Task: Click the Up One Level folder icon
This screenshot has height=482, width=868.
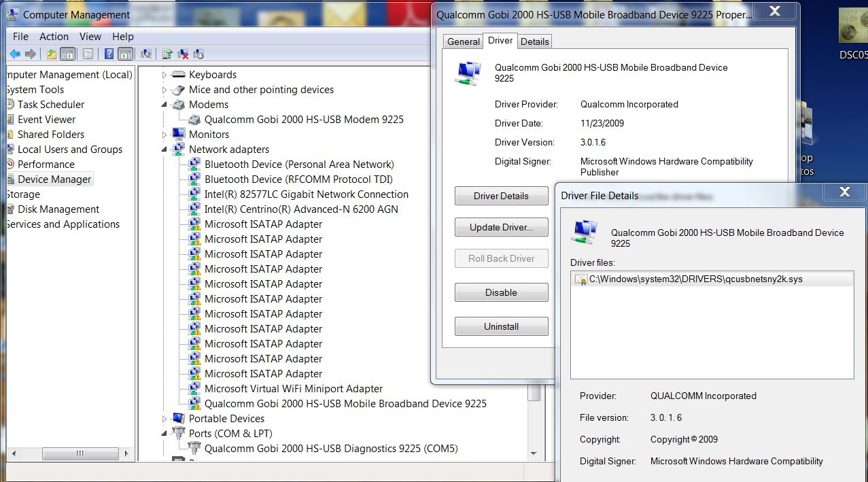Action: tap(51, 54)
